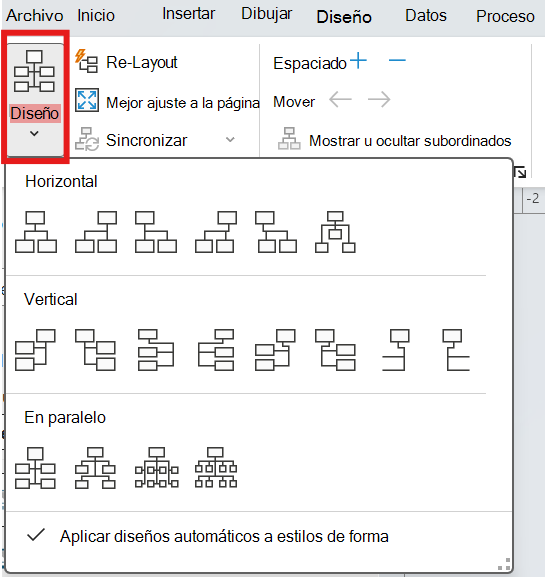
Task: Click the Sincronizar button
Action: pyautogui.click(x=131, y=140)
